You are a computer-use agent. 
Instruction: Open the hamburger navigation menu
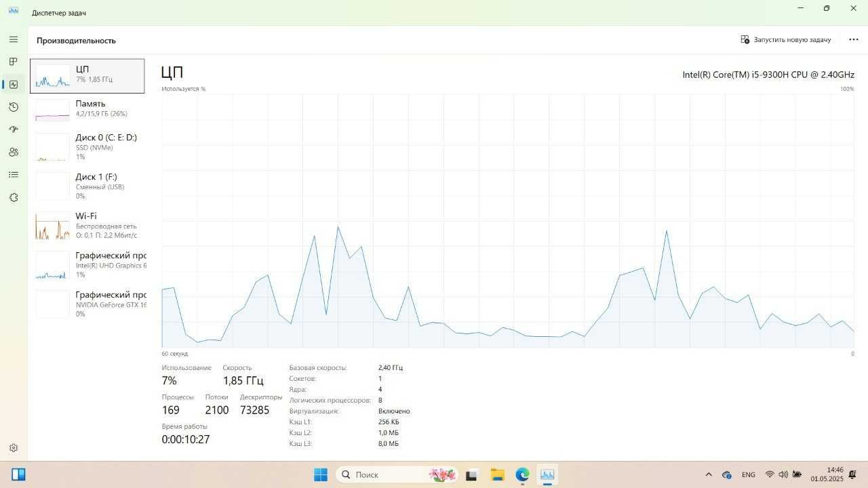point(14,39)
